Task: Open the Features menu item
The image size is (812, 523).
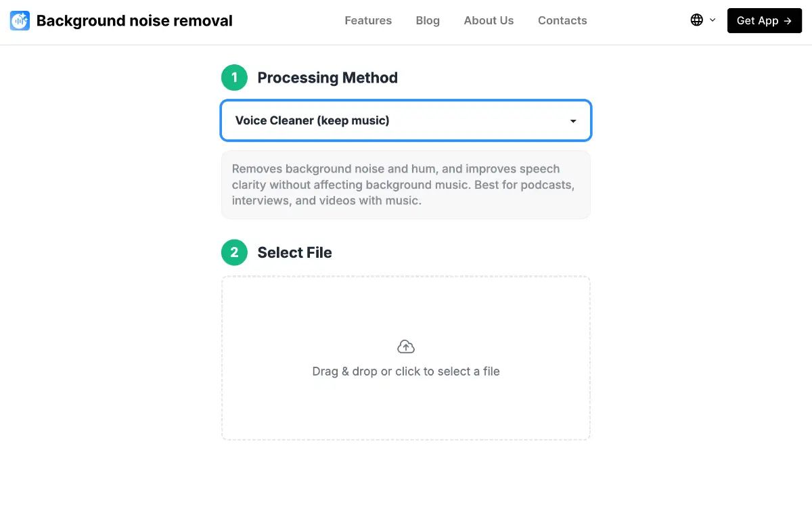Action: pyautogui.click(x=368, y=20)
